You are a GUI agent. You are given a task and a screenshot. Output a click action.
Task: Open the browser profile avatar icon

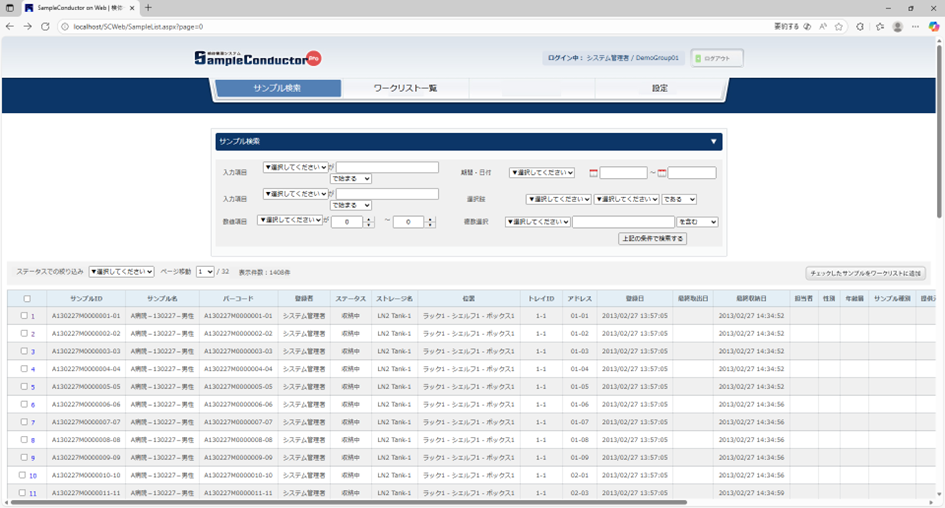[x=897, y=27]
